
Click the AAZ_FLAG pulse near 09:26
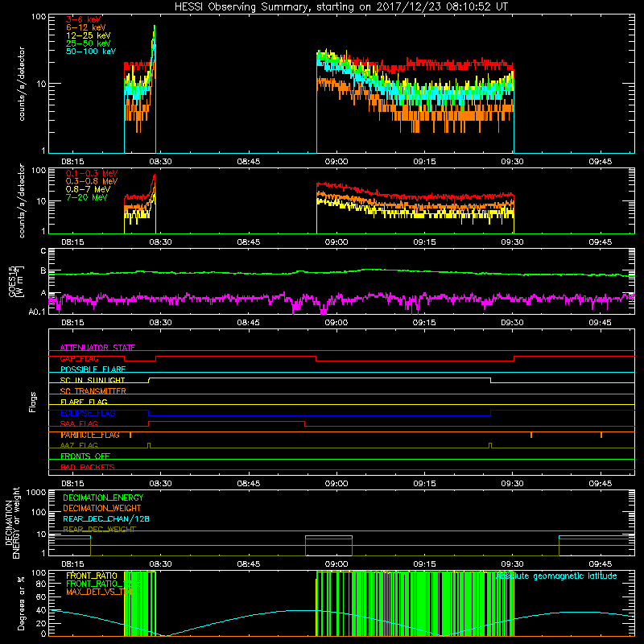(x=490, y=446)
